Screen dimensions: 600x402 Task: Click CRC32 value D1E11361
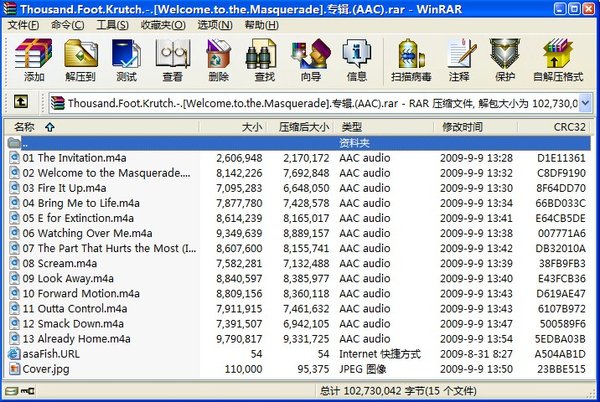(x=561, y=158)
